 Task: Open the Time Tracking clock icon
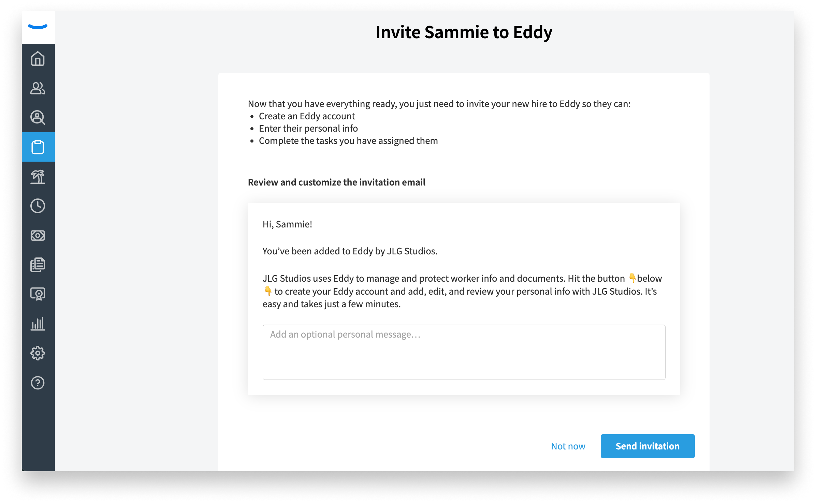[38, 206]
